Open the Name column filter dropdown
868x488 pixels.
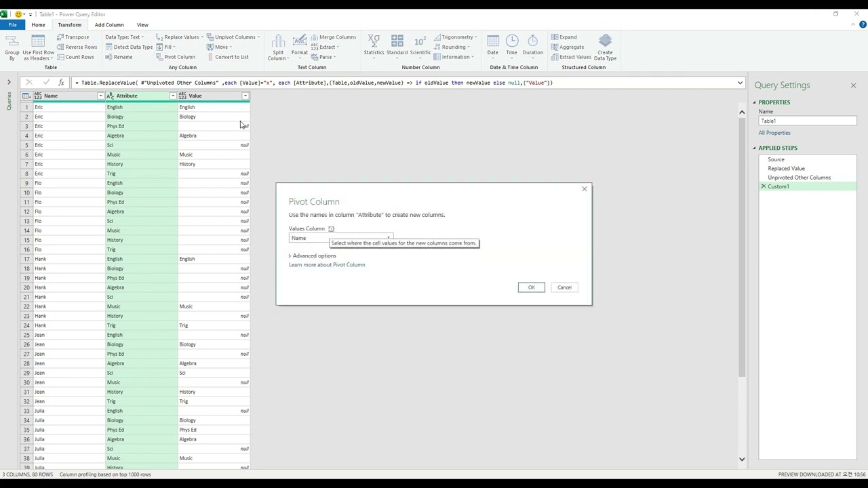100,96
